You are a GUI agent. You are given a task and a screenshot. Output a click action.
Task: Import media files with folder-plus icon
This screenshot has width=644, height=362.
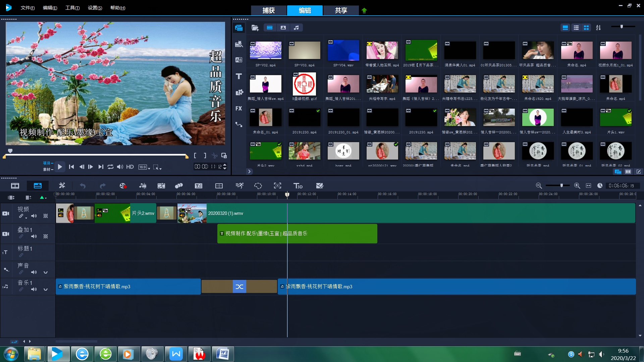(x=255, y=28)
